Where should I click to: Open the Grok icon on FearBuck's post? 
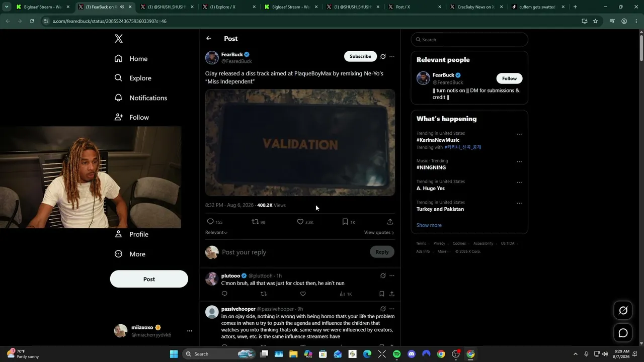click(x=383, y=56)
